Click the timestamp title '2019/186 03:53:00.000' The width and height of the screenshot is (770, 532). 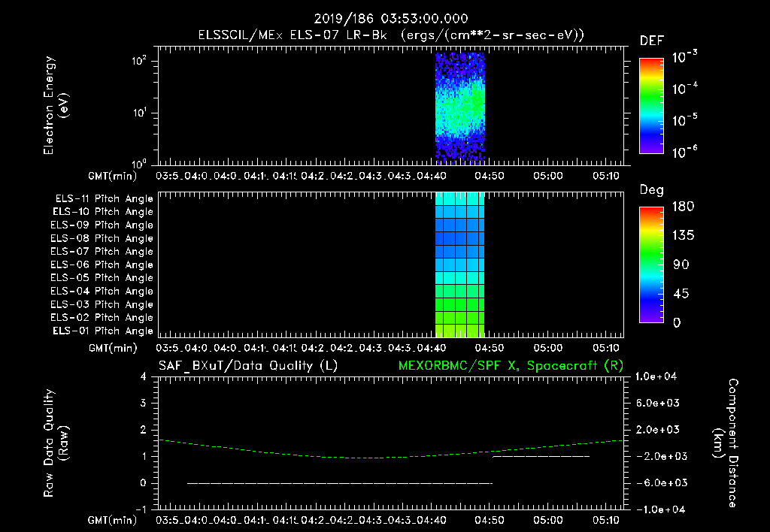[391, 19]
